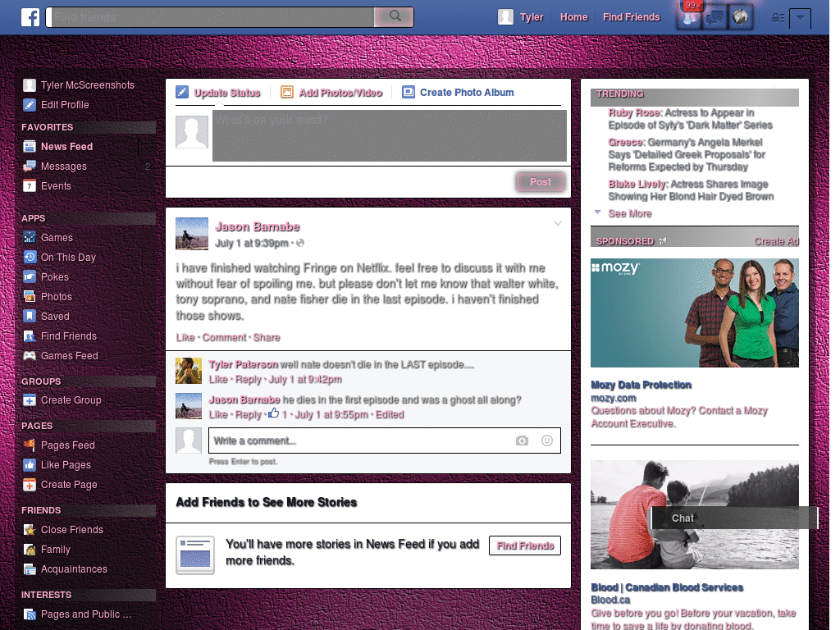The image size is (840, 630).
Task: Click the Photos icon in sidebar
Action: tap(30, 296)
